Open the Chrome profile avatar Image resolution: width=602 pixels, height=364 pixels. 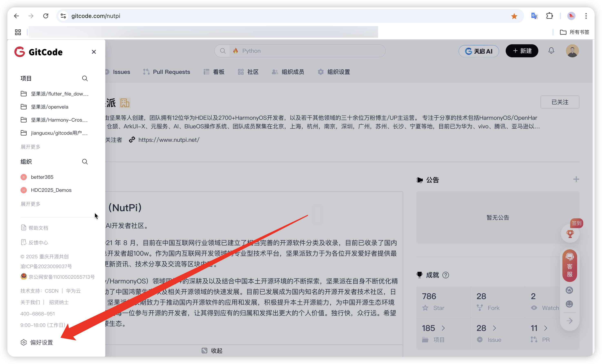[571, 16]
